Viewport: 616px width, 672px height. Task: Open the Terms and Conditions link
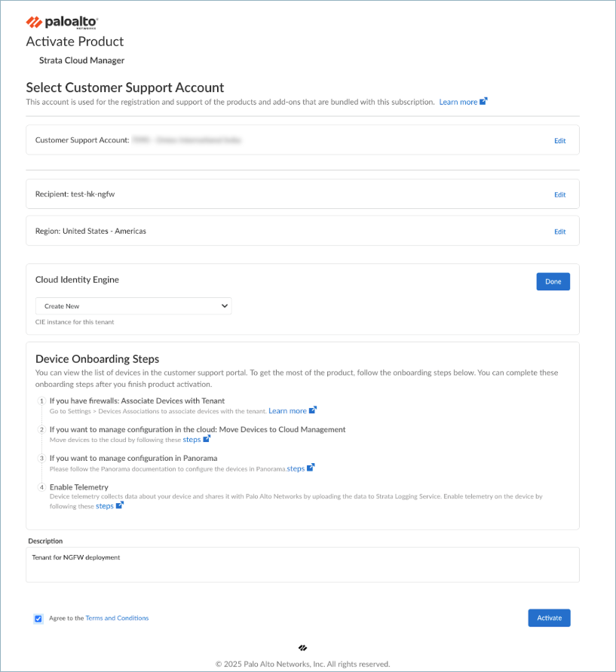(117, 618)
